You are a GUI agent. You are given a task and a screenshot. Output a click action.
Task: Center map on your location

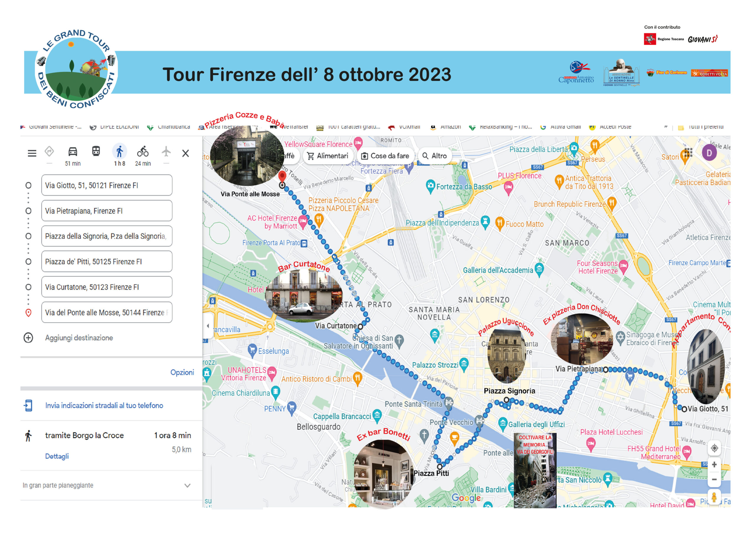tap(714, 448)
